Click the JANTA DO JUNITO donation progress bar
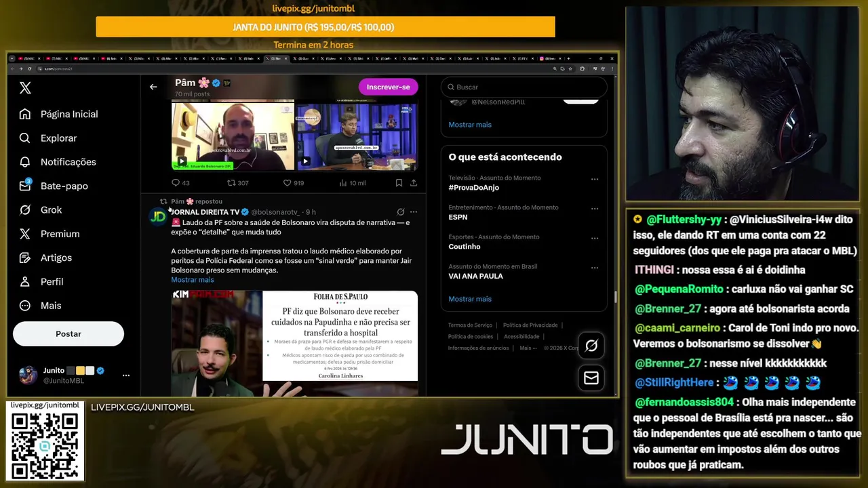The width and height of the screenshot is (868, 488). [325, 27]
